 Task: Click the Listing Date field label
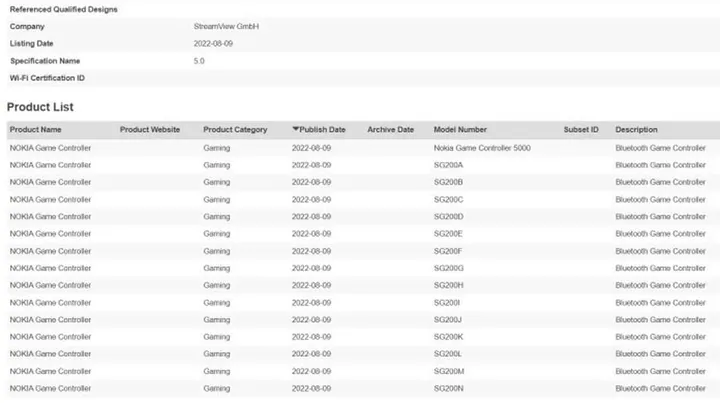pyautogui.click(x=31, y=44)
